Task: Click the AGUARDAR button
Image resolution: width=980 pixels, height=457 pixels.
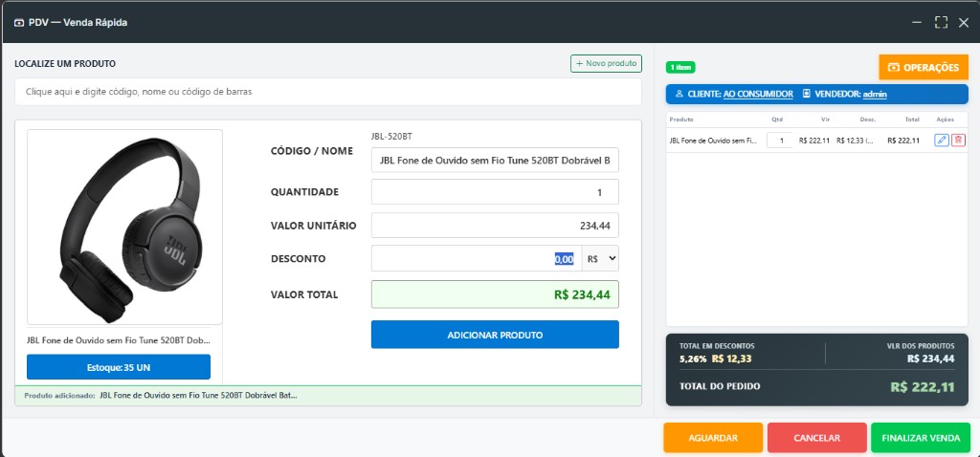Action: click(713, 438)
